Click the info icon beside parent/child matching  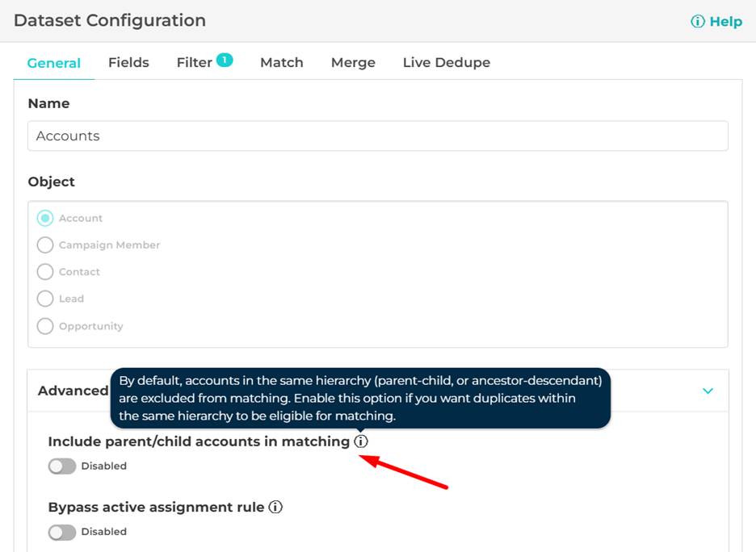(x=361, y=441)
